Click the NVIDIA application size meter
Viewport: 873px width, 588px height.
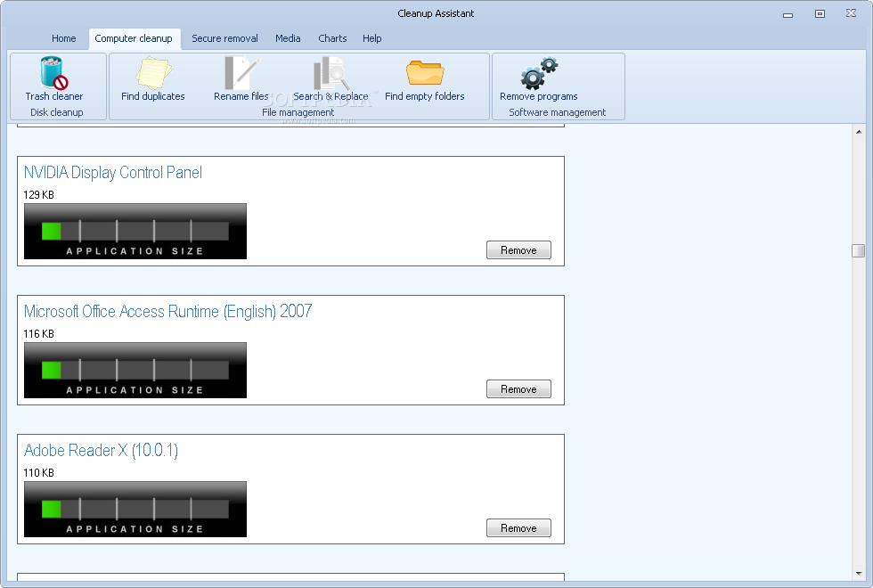[135, 231]
